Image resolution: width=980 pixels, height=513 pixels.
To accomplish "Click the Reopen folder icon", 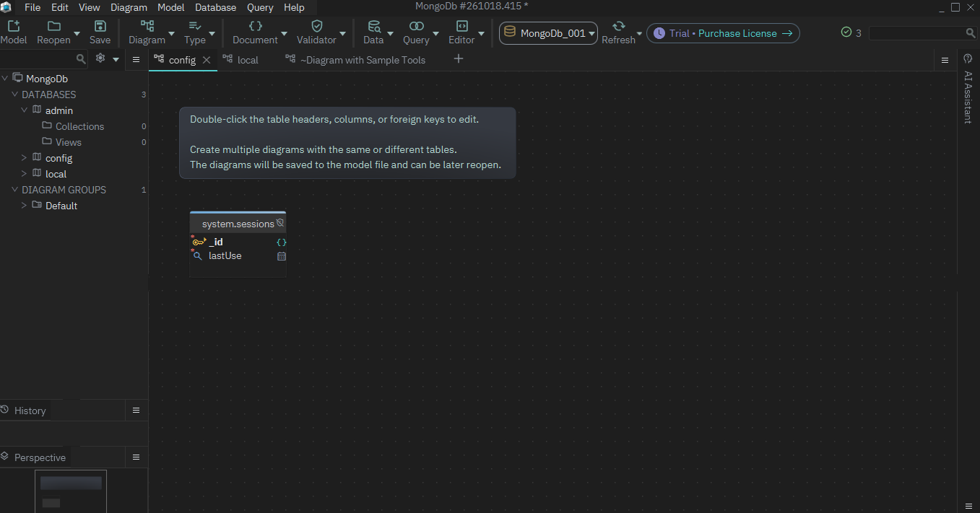I will (x=53, y=27).
